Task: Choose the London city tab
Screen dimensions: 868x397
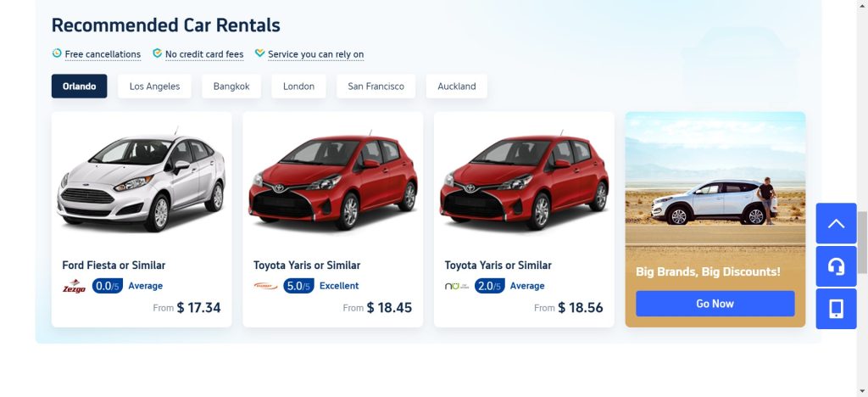Action: coord(298,87)
